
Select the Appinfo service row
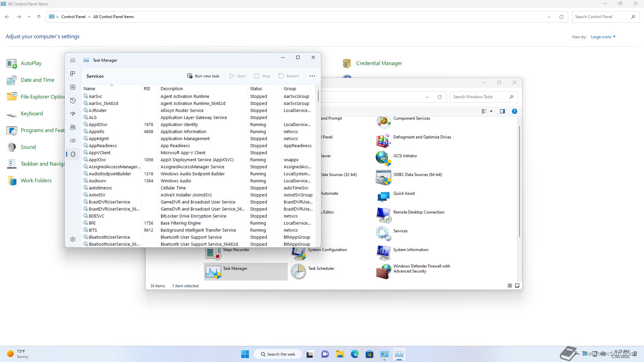tap(199, 131)
